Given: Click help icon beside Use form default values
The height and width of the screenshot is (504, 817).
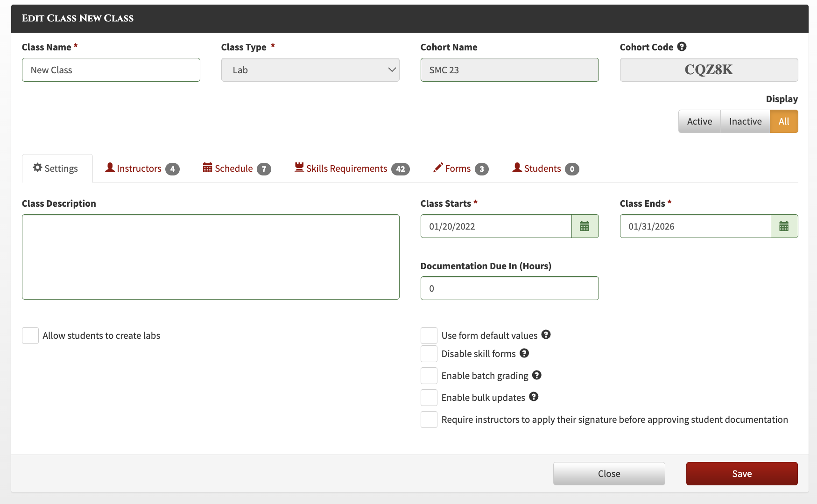Looking at the screenshot, I should pyautogui.click(x=546, y=335).
